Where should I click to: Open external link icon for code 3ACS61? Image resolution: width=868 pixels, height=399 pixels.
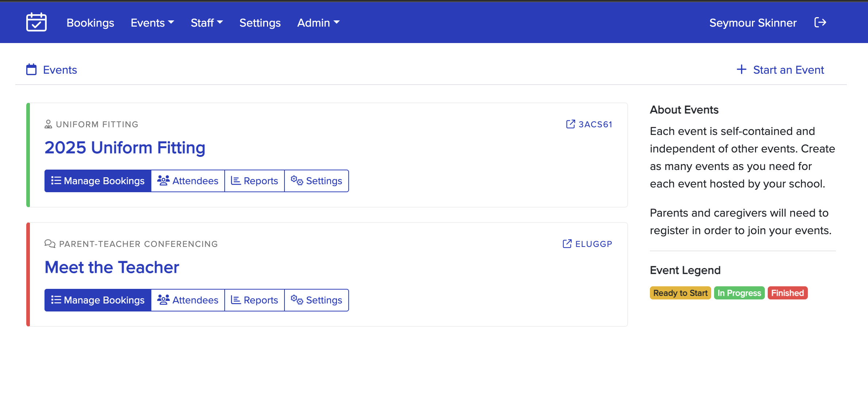coord(570,124)
